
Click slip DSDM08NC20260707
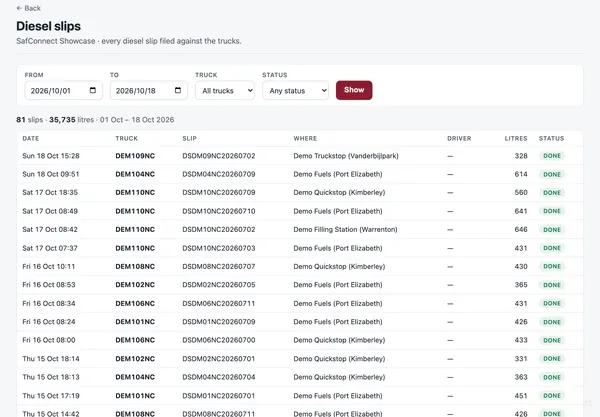(x=219, y=266)
